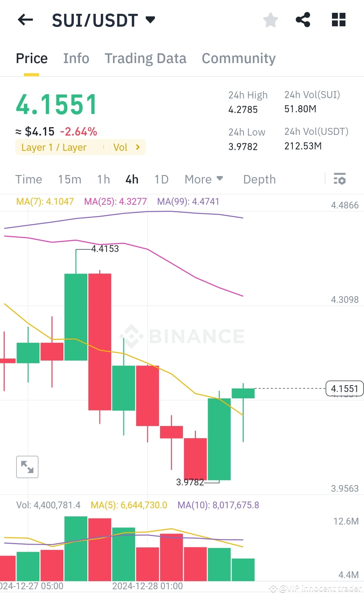Open the Info section
The height and width of the screenshot is (596, 364).
76,58
